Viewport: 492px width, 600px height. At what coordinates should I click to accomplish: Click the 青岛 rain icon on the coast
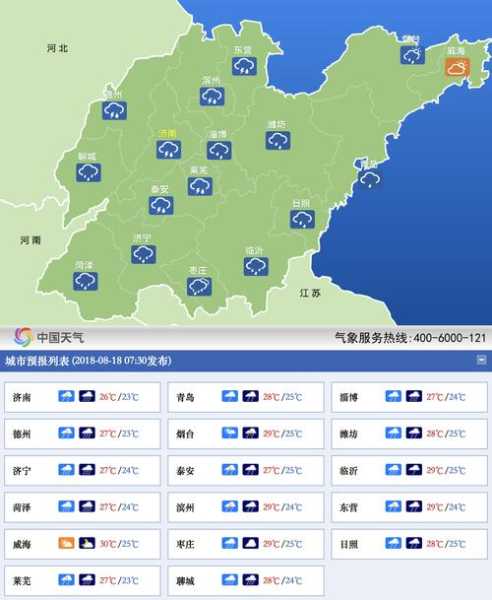(x=370, y=179)
